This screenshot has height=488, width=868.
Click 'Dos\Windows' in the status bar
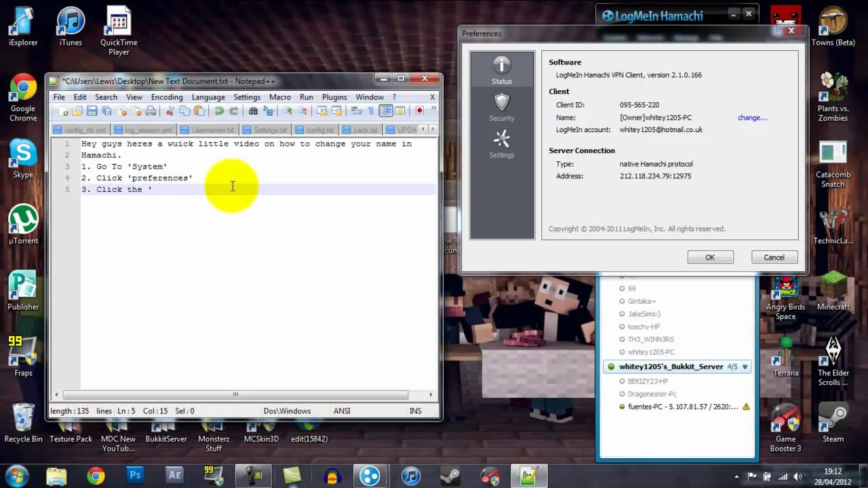tap(287, 411)
